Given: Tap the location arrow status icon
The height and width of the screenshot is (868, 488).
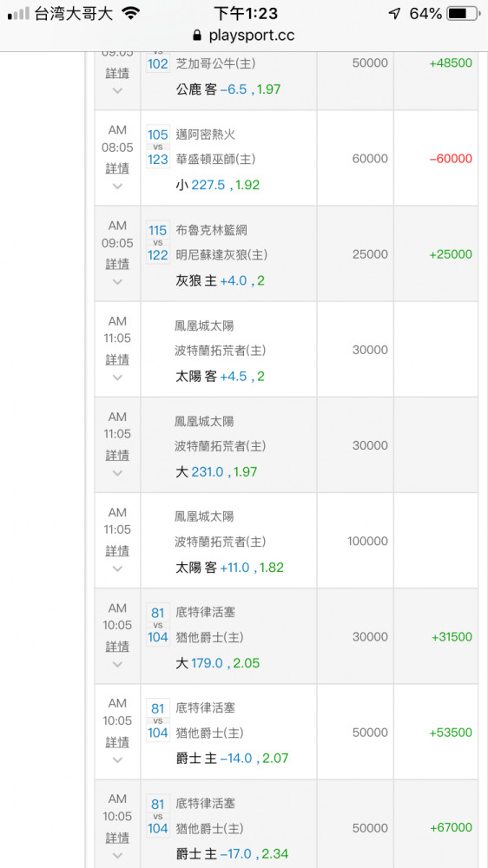Looking at the screenshot, I should pos(394,14).
